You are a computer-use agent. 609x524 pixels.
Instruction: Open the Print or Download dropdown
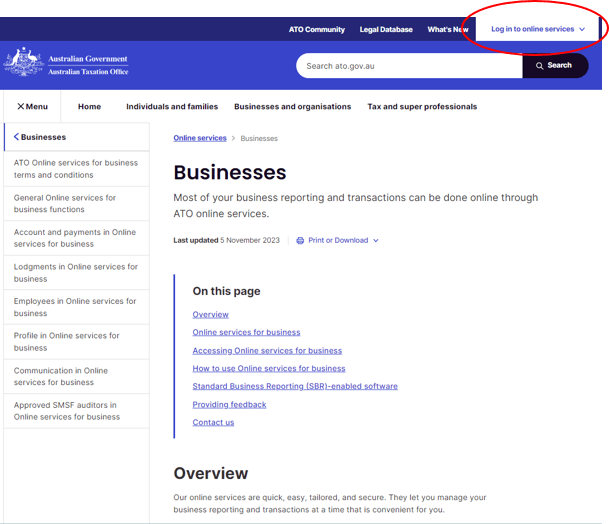pyautogui.click(x=343, y=241)
